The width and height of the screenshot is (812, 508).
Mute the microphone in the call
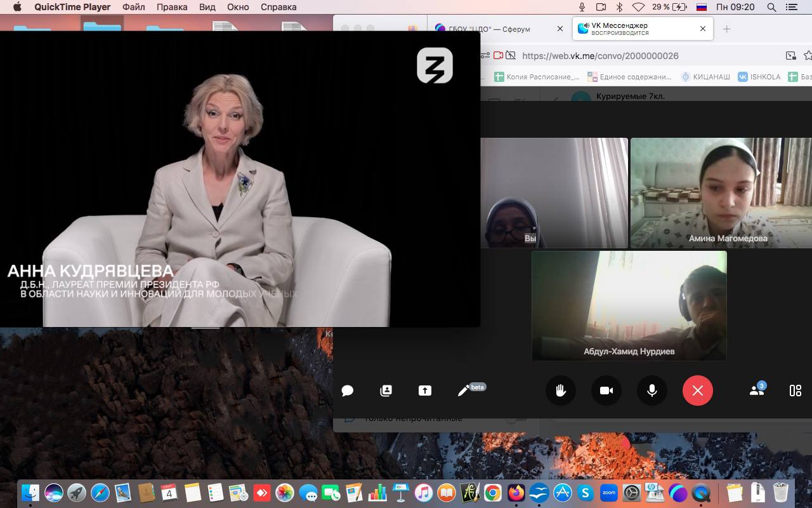point(652,391)
